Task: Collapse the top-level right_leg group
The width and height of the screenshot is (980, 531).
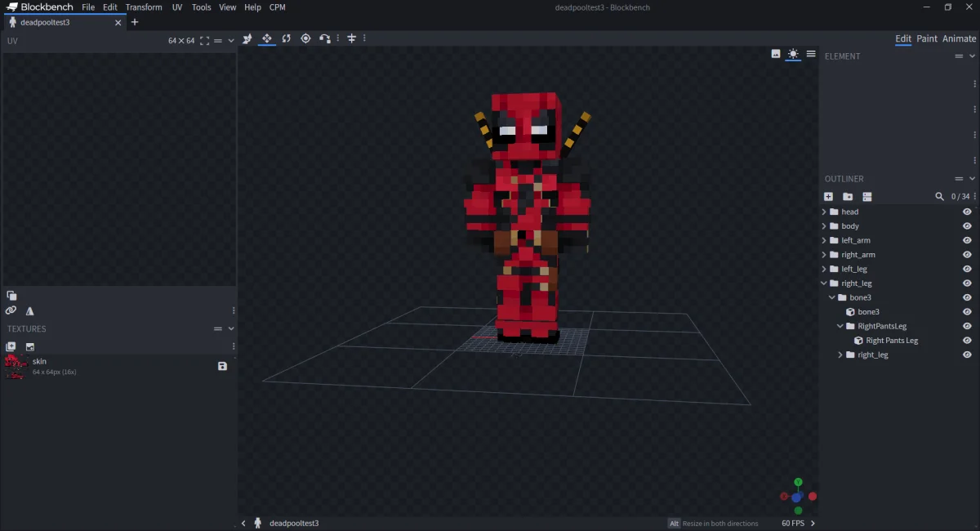Action: [x=824, y=283]
